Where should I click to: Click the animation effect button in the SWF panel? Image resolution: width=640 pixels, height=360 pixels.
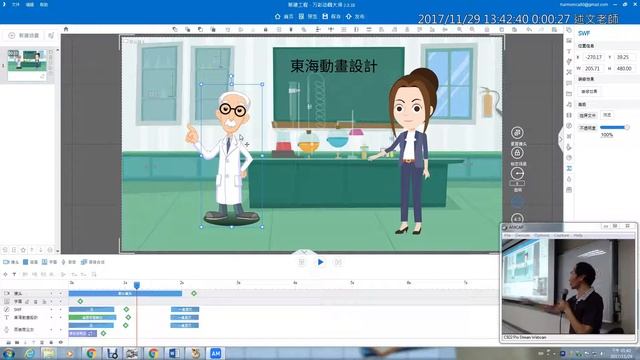tap(589, 91)
